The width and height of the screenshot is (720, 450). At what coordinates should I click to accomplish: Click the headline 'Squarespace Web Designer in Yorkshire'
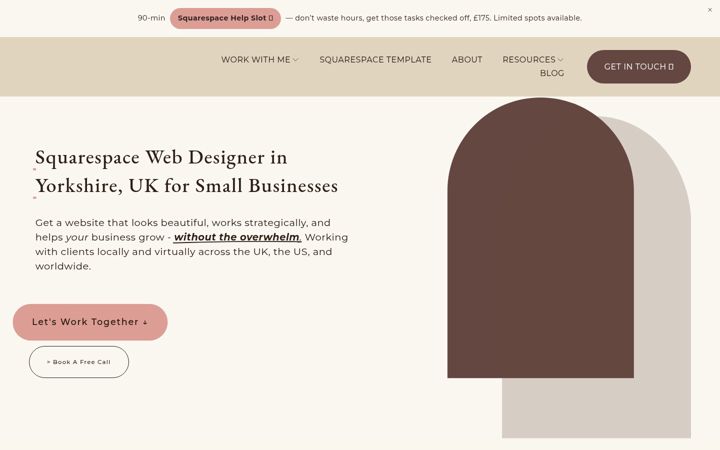pos(186,172)
